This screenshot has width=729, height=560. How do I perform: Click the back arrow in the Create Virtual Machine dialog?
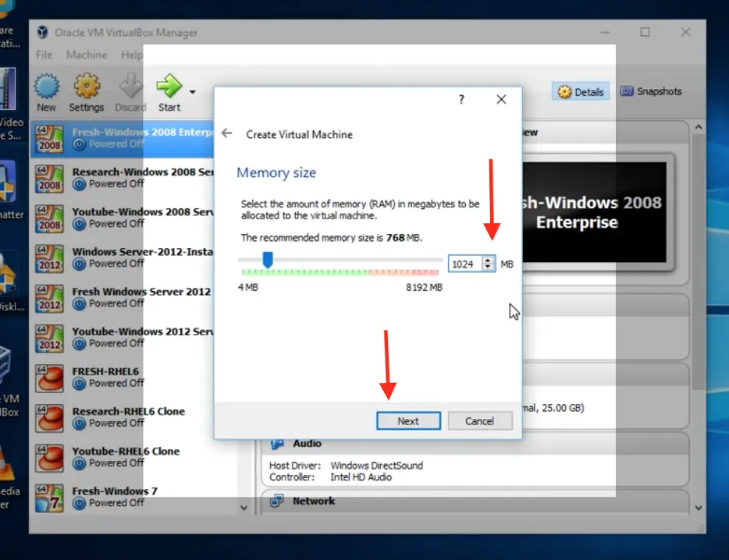pos(226,133)
